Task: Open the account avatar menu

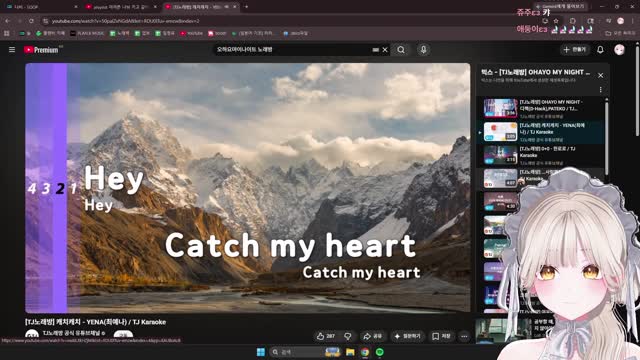Action: (x=619, y=49)
